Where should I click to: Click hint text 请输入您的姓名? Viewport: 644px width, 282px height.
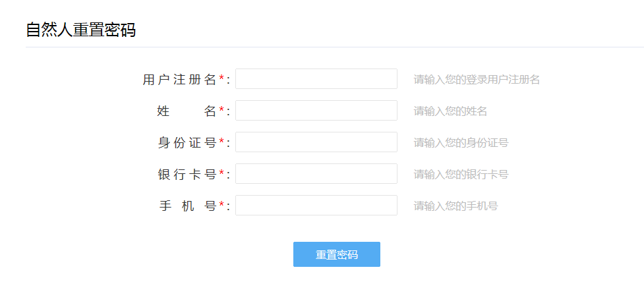click(x=450, y=111)
